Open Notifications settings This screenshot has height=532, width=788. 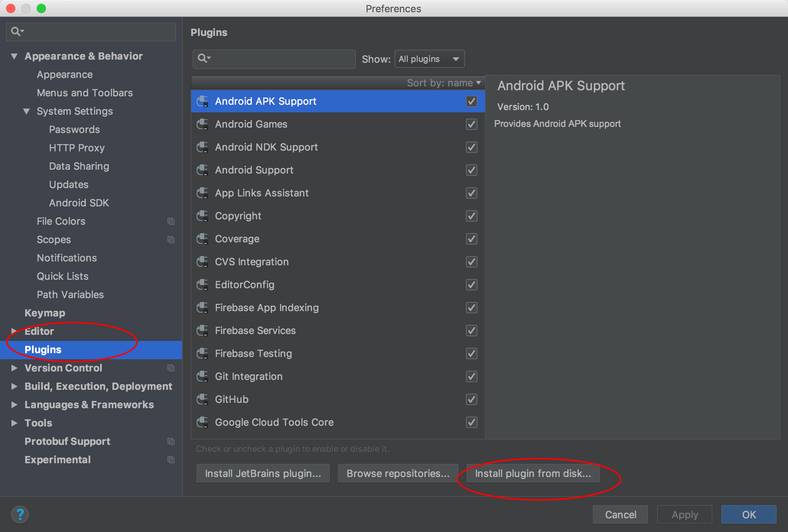(67, 258)
